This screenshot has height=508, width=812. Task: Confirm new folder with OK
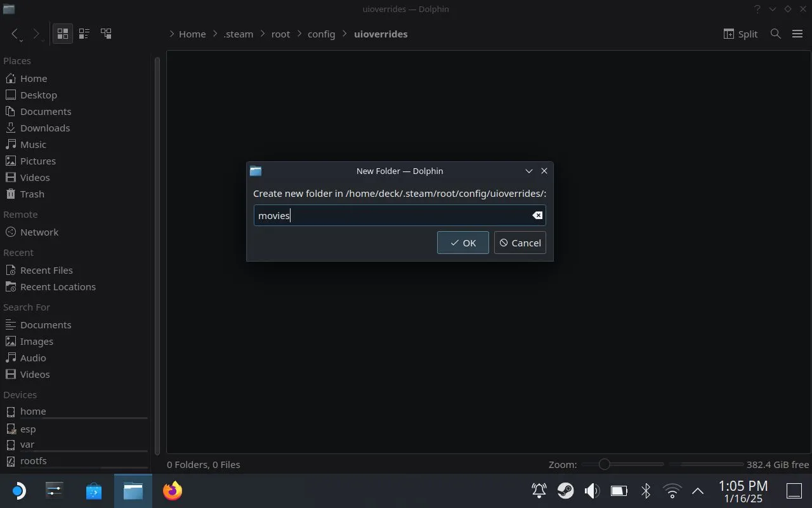[462, 243]
